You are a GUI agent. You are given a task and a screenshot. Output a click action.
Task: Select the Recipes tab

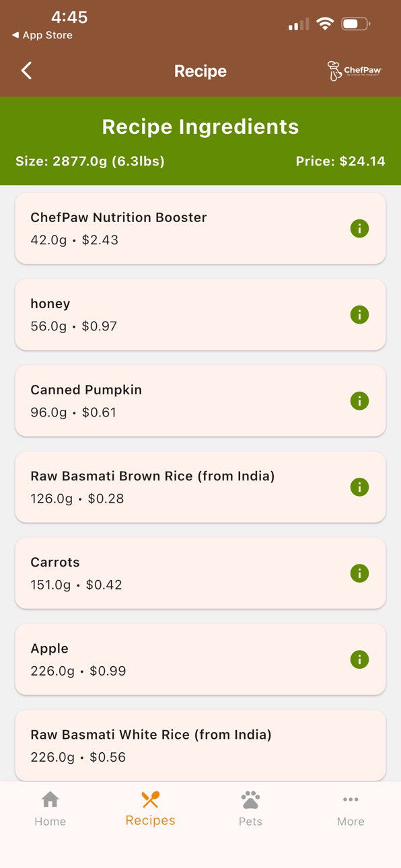150,809
